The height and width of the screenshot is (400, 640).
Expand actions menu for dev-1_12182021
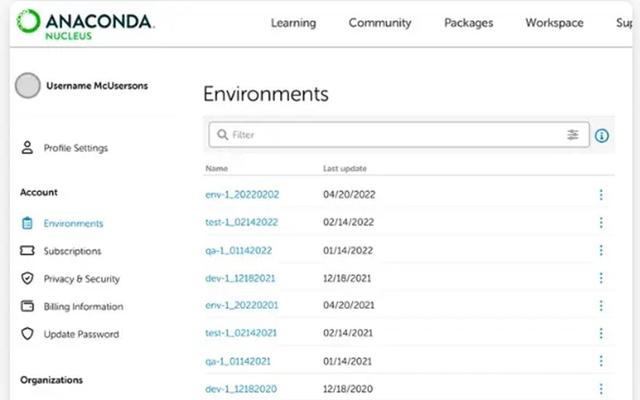[x=601, y=278]
